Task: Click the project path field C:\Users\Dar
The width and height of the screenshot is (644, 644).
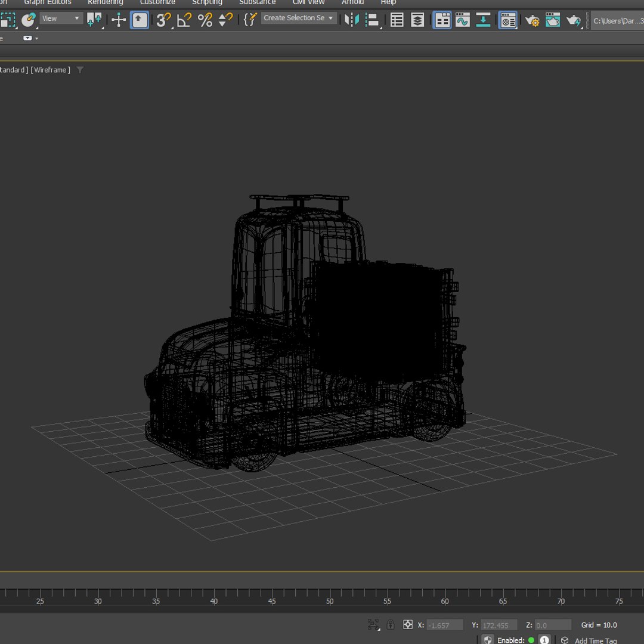Action: click(618, 21)
